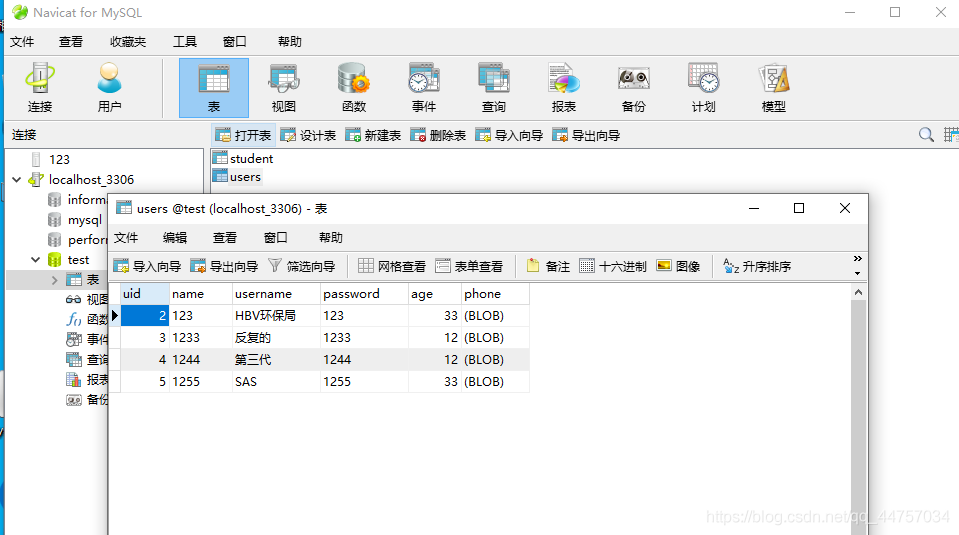
Task: Click the password column header
Action: (x=365, y=293)
